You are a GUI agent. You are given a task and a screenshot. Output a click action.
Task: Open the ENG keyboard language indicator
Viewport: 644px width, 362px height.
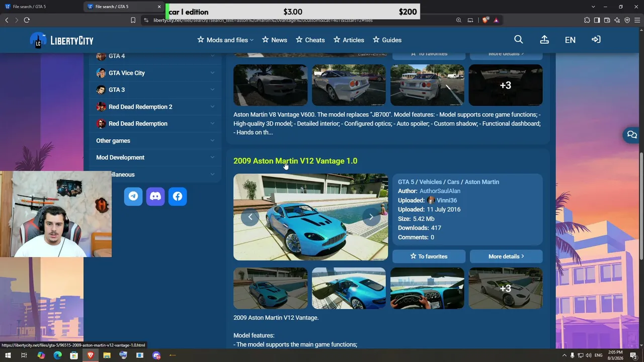(x=599, y=355)
